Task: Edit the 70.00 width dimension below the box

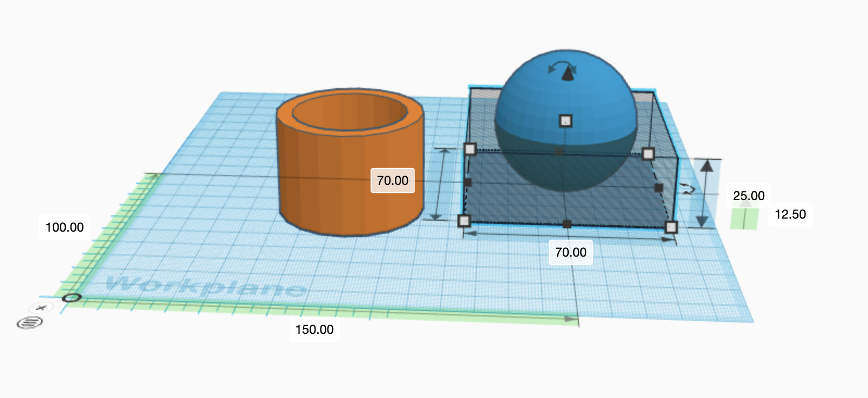Action: [571, 252]
